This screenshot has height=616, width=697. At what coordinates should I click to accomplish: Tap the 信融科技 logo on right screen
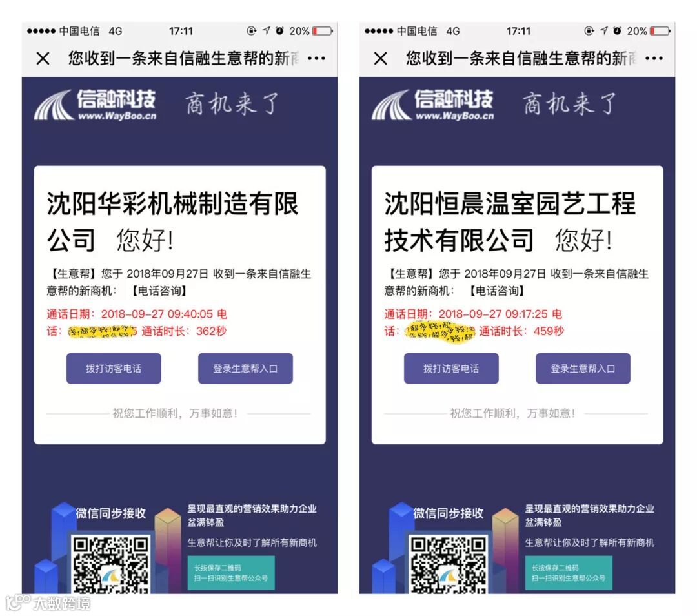(x=433, y=105)
